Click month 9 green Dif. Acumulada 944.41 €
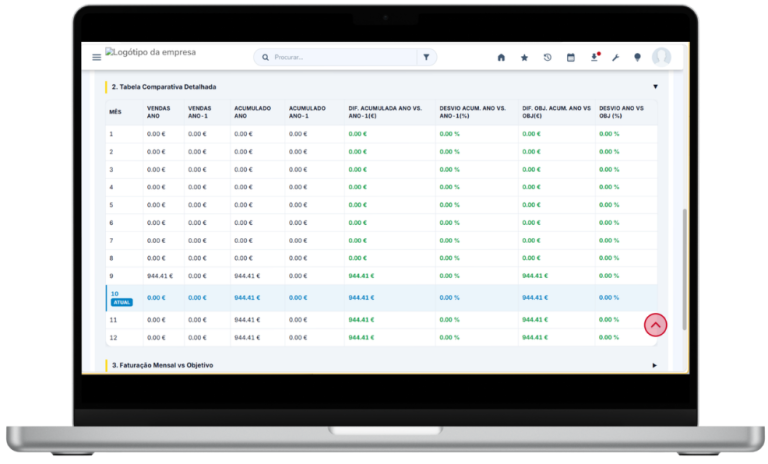Screen dimensions: 768x464 [x=361, y=276]
